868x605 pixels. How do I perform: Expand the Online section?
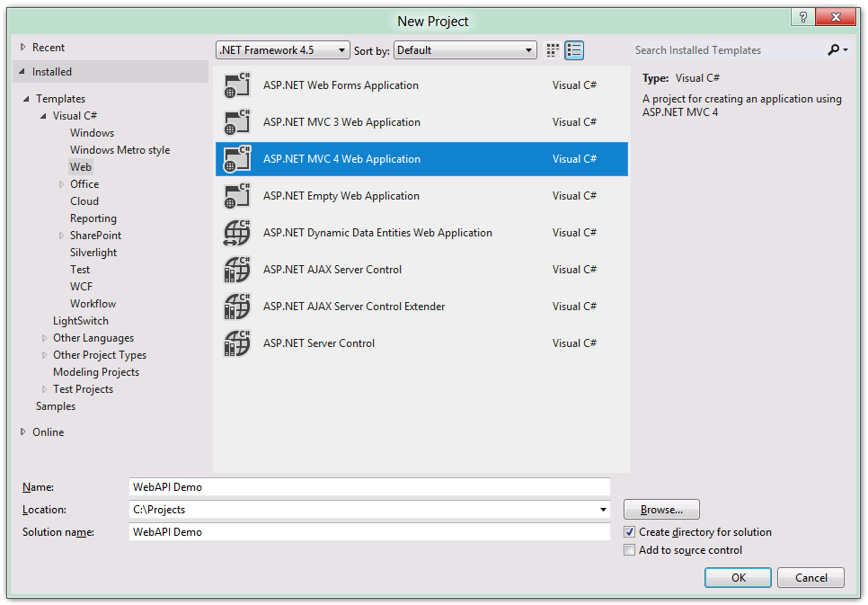tap(22, 432)
